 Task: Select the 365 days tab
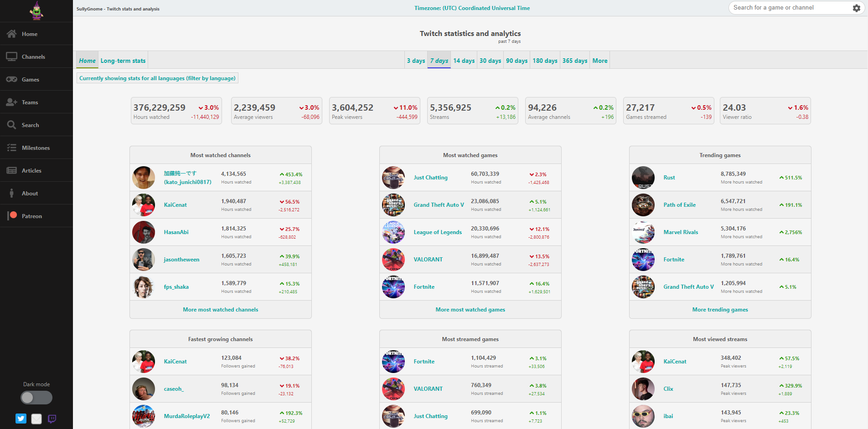[574, 61]
